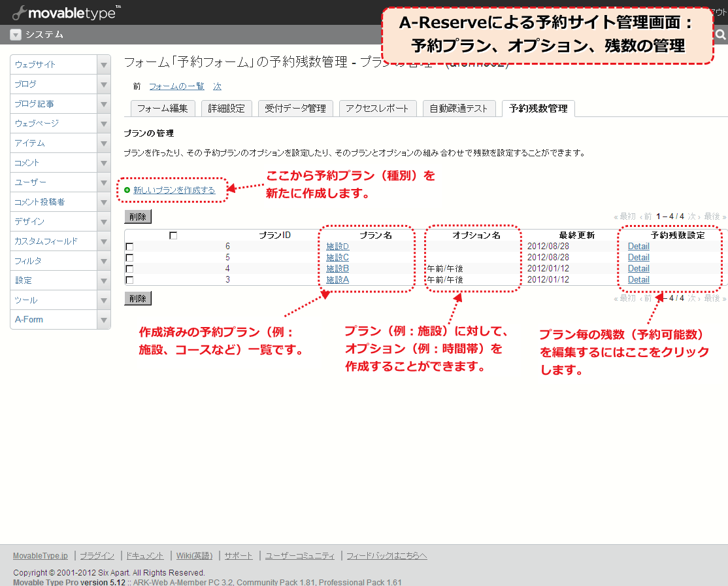Expand the ウェブサイト sidebar menu arrow

coord(103,65)
